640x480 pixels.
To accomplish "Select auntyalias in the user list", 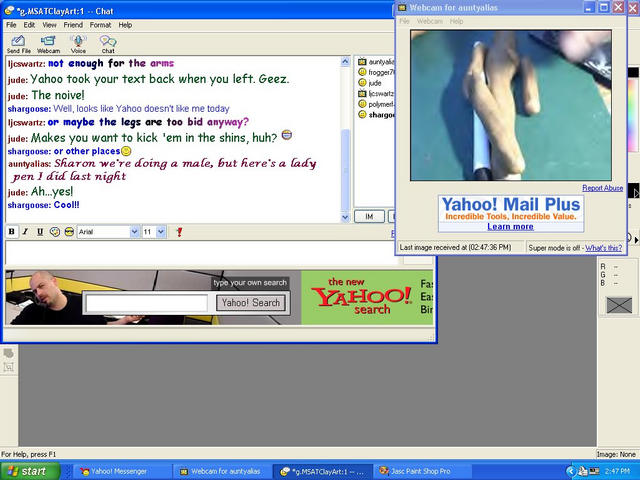I will (376, 62).
